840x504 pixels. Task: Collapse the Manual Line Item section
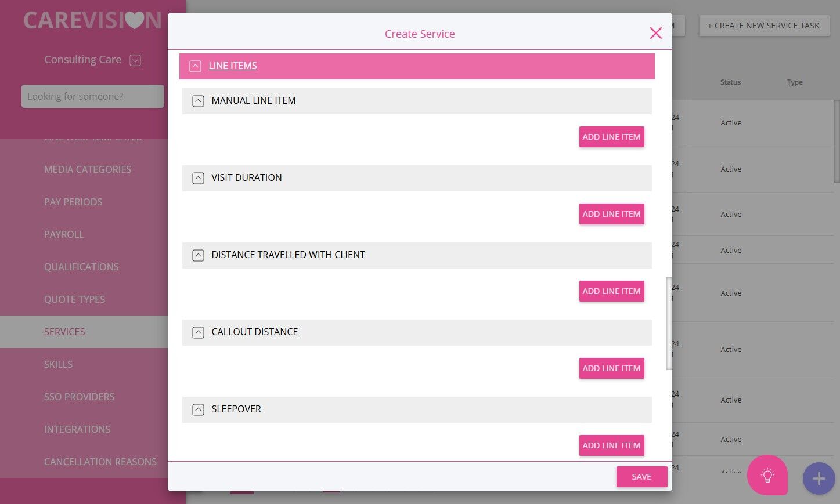[x=198, y=101]
